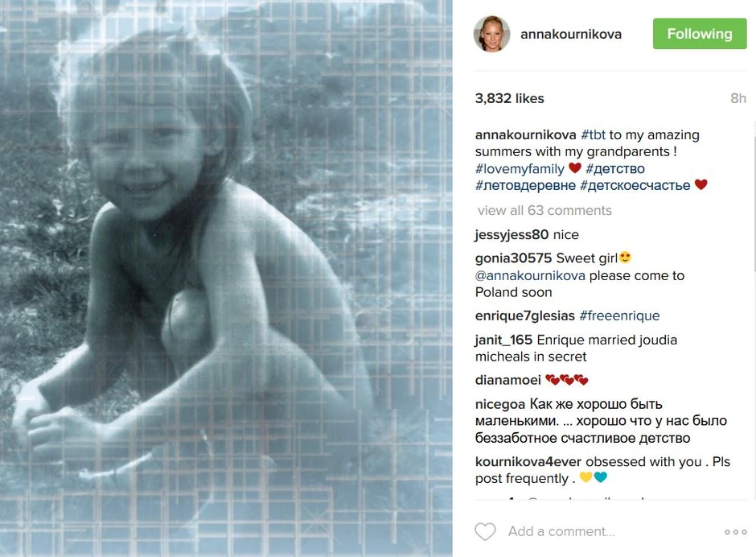Image resolution: width=756 pixels, height=557 pixels.
Task: Expand view all 63 comments
Action: (x=544, y=210)
